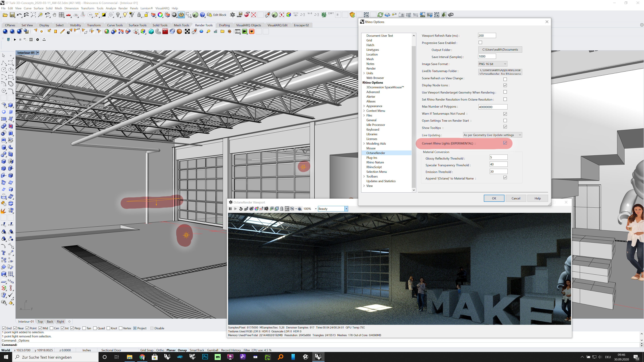Click the camera snapshot icon in Octane toolbar

point(266,209)
